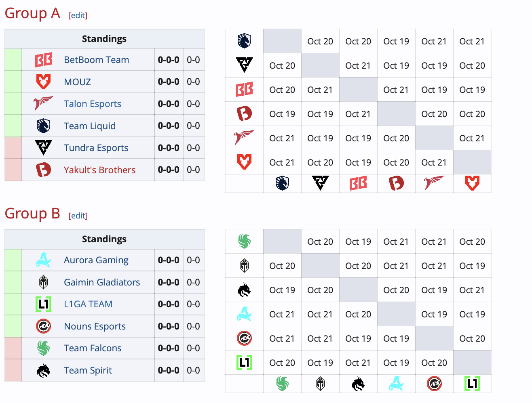
Task: Click the edit link next to Group B
Action: click(x=78, y=216)
